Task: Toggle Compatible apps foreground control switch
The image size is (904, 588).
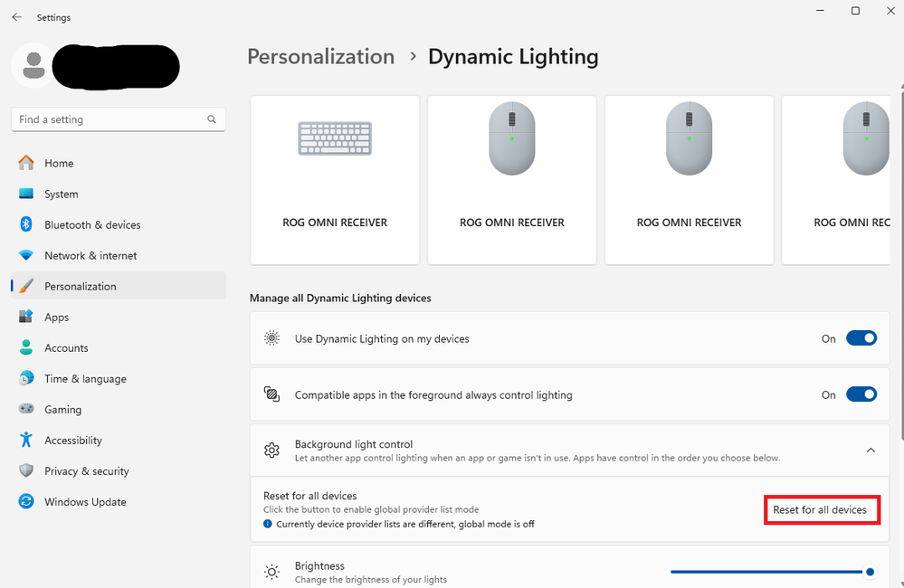Action: [x=861, y=394]
